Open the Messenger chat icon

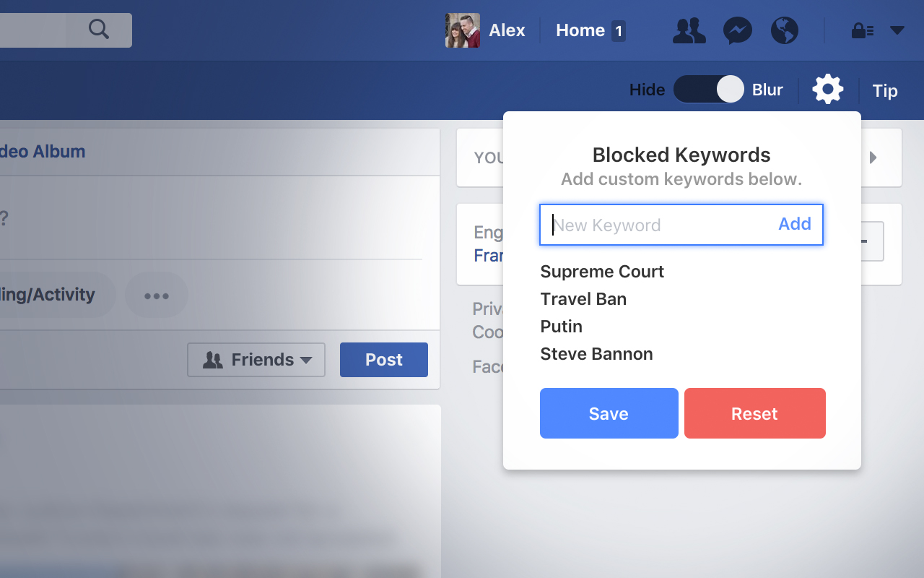click(738, 30)
